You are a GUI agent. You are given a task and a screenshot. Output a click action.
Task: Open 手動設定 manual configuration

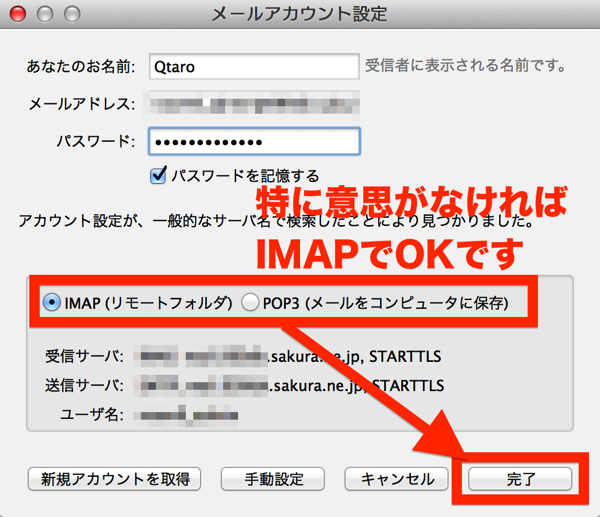click(273, 479)
